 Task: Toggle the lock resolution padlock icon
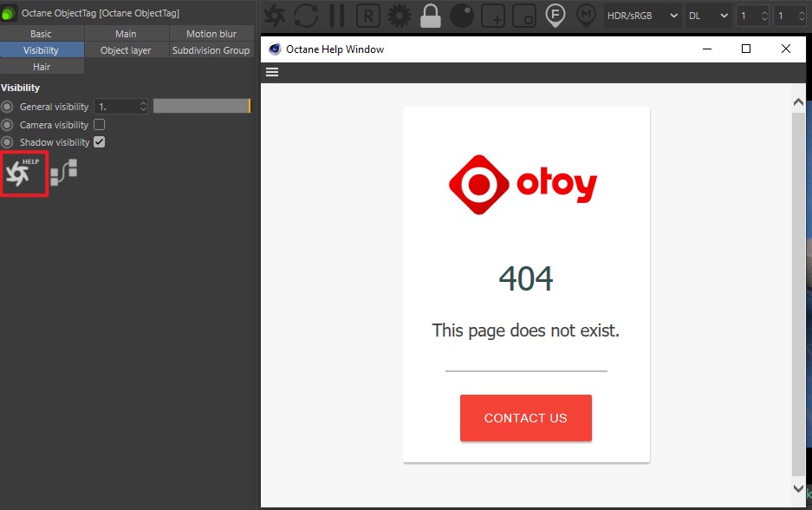tap(431, 16)
